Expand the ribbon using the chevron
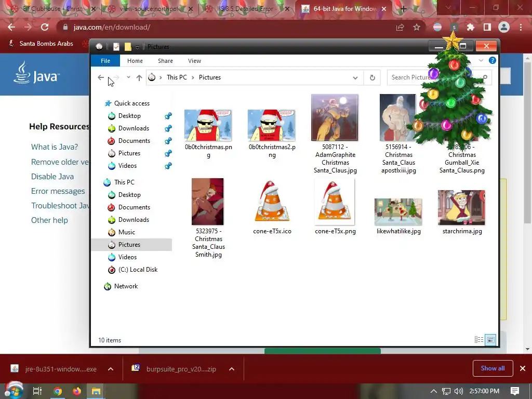 point(481,60)
